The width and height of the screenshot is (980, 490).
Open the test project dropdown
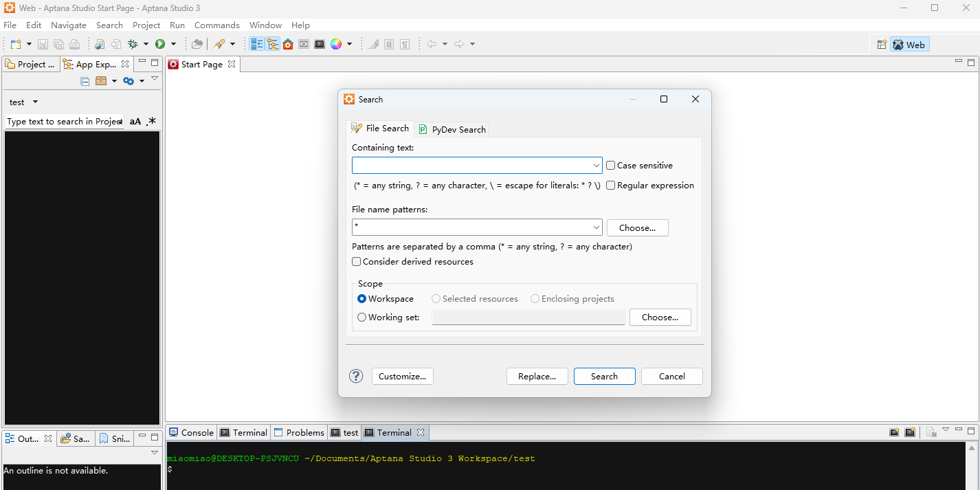point(35,102)
